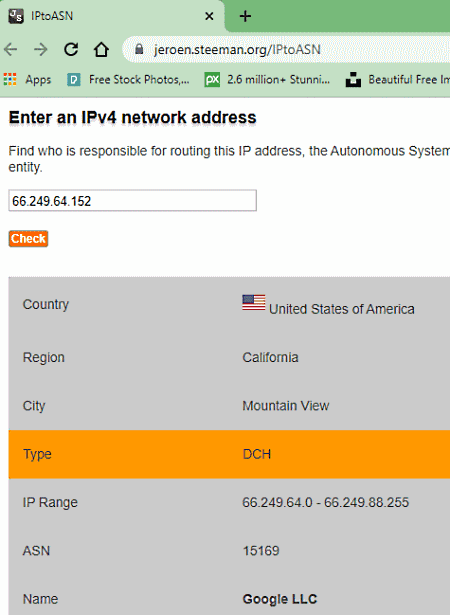Focus the IPv4 address input field

click(x=133, y=200)
